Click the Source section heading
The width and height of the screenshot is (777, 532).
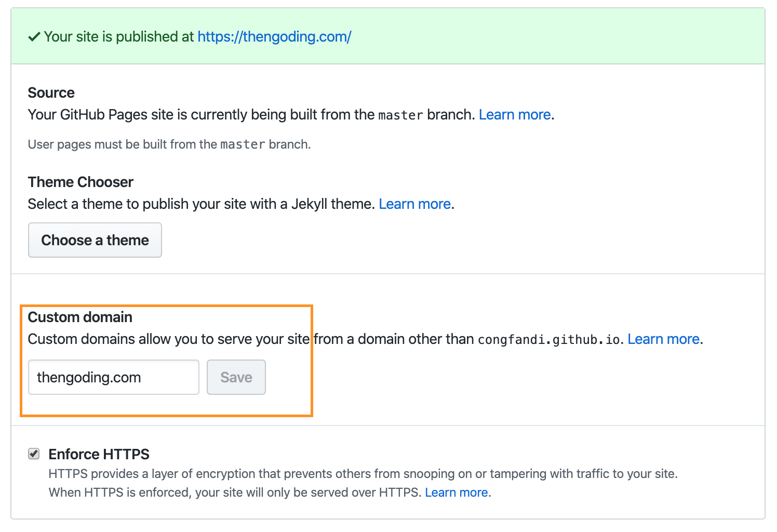click(51, 93)
